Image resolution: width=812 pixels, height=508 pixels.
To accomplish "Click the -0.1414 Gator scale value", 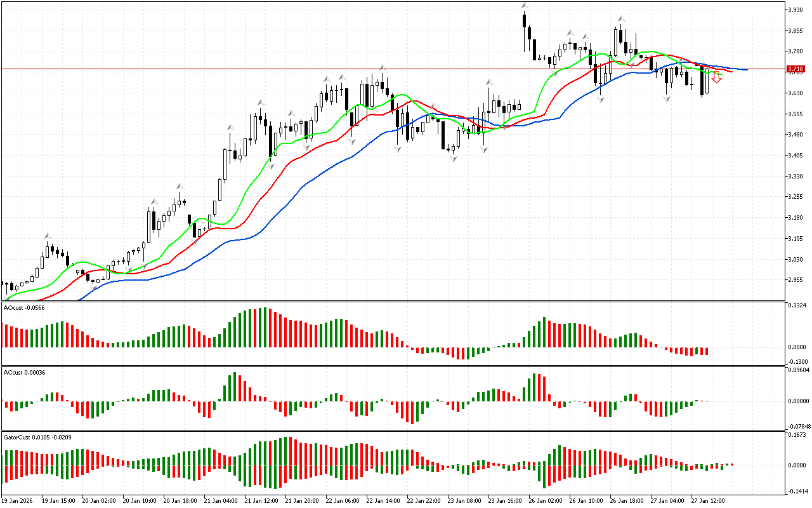I will (797, 491).
